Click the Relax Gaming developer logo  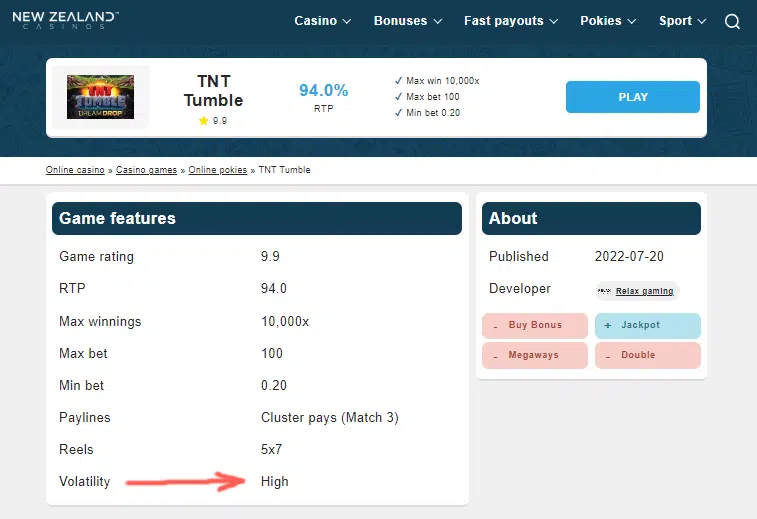point(604,291)
